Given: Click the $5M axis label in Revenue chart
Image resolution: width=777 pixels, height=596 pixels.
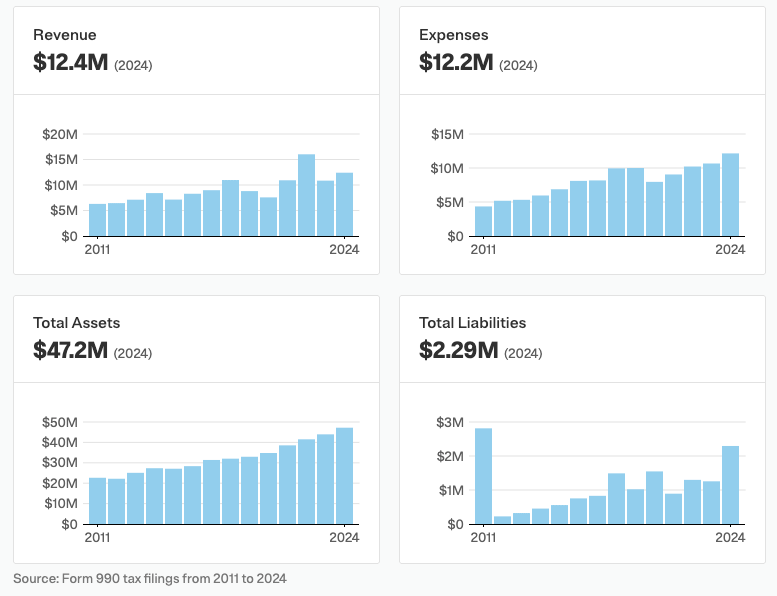Looking at the screenshot, I should tap(64, 211).
